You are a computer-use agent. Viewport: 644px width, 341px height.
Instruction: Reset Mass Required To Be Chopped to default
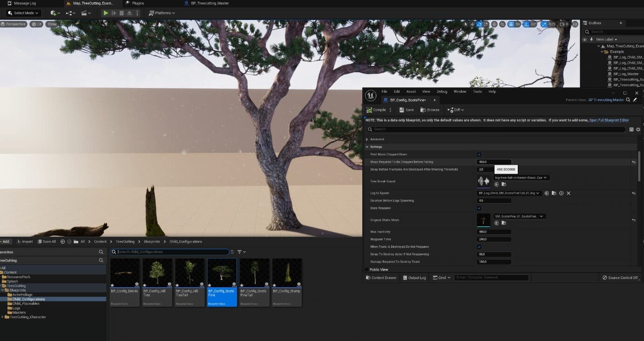634,162
